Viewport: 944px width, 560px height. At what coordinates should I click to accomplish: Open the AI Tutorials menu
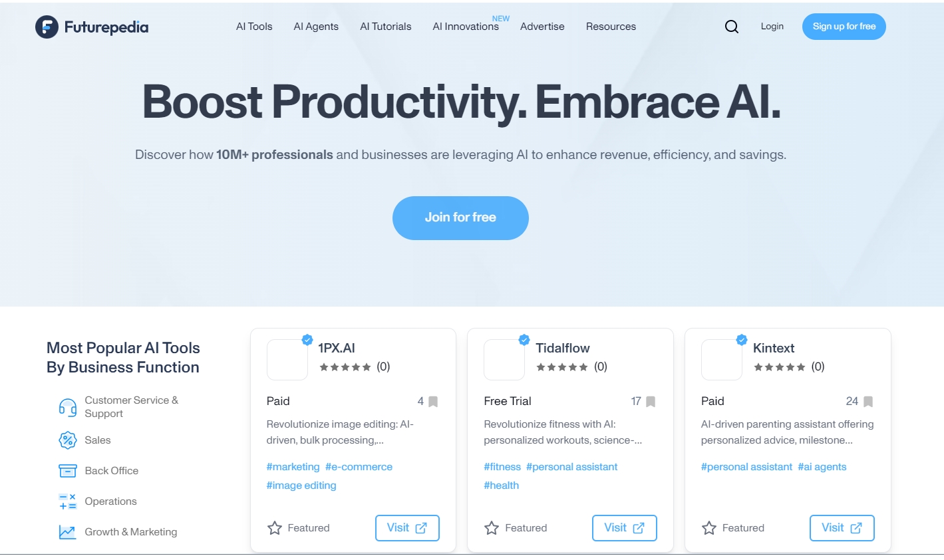pyautogui.click(x=386, y=27)
